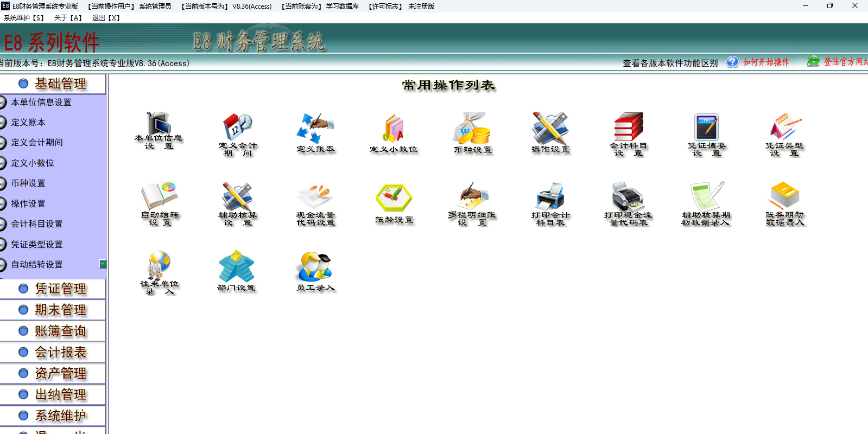
Task: Select 凭证类型设置 in the sidebar list
Action: pyautogui.click(x=37, y=244)
